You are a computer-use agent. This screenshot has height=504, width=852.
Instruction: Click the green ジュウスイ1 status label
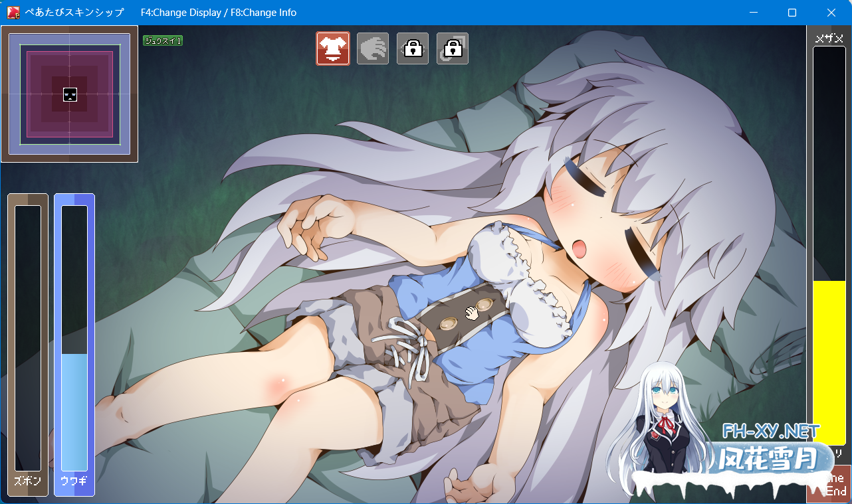[163, 41]
